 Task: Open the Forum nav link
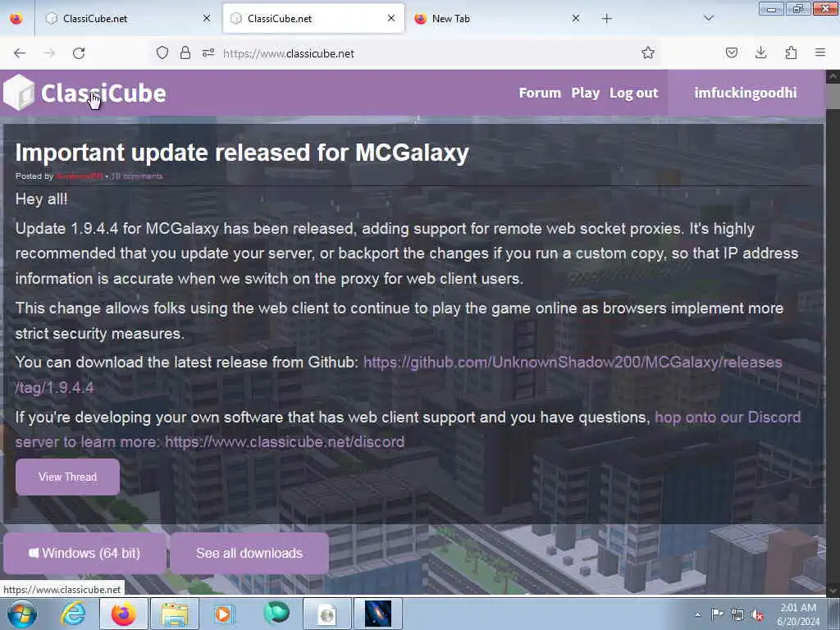click(540, 93)
